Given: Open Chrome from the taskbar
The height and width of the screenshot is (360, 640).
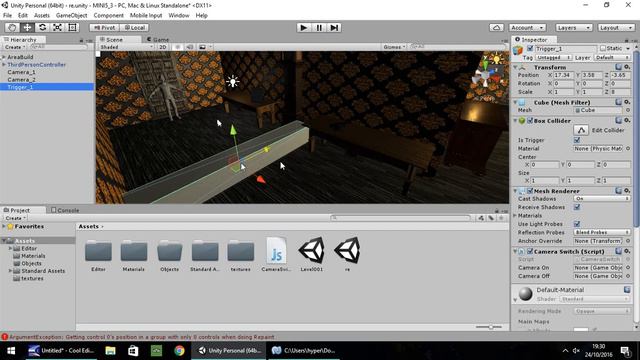Looking at the screenshot, I should coord(179,351).
